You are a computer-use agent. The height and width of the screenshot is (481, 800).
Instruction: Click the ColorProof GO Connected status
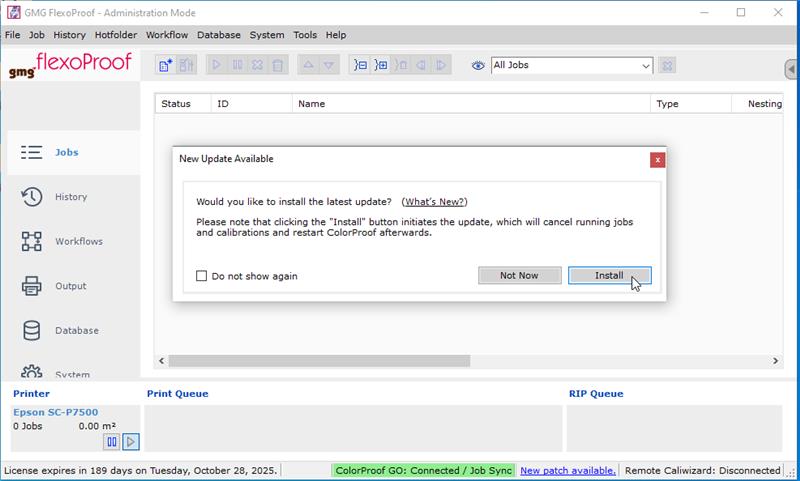click(423, 471)
